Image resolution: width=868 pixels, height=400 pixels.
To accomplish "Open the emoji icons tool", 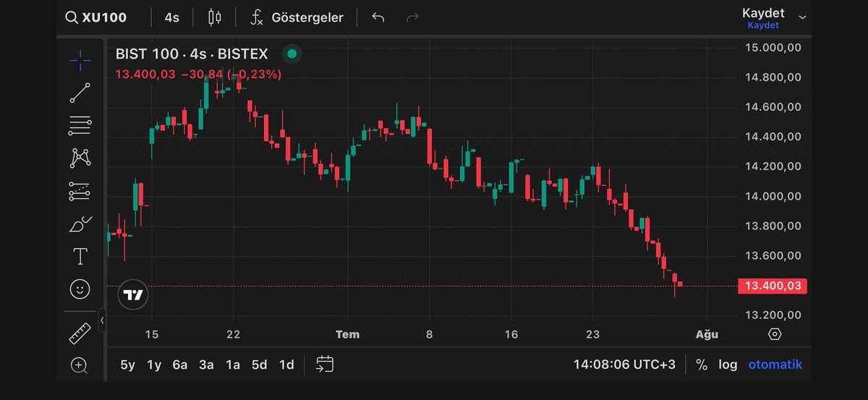I will [80, 289].
